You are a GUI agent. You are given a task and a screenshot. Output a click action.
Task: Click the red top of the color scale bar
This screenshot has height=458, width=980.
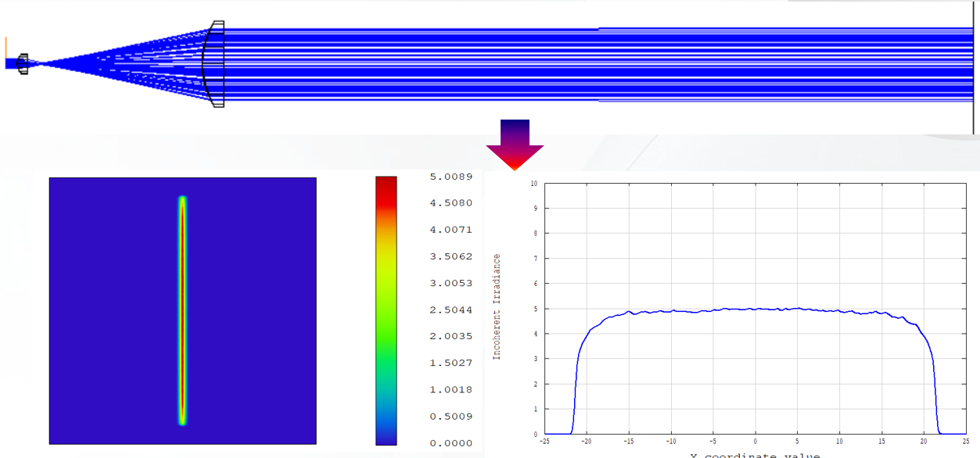[386, 188]
